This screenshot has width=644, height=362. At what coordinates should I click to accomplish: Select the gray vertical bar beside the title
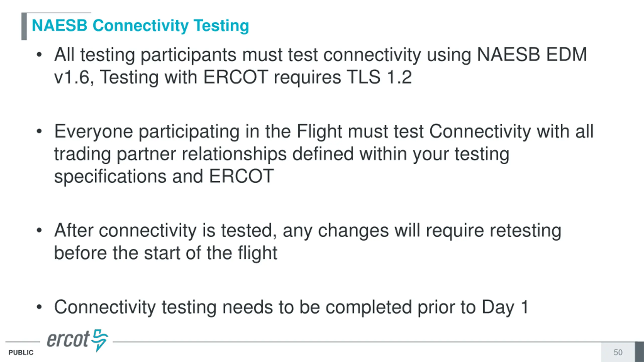[24, 26]
